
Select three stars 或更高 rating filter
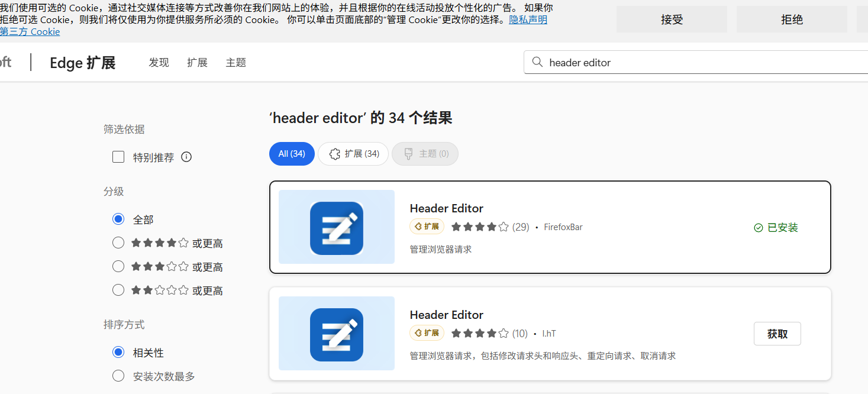pos(118,266)
